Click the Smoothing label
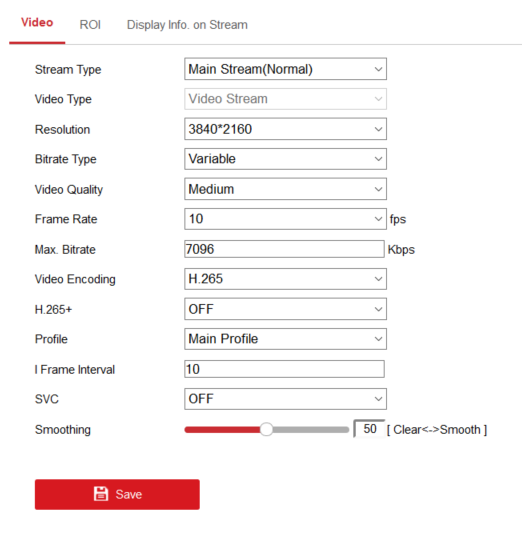This screenshot has width=522, height=536. [x=63, y=430]
